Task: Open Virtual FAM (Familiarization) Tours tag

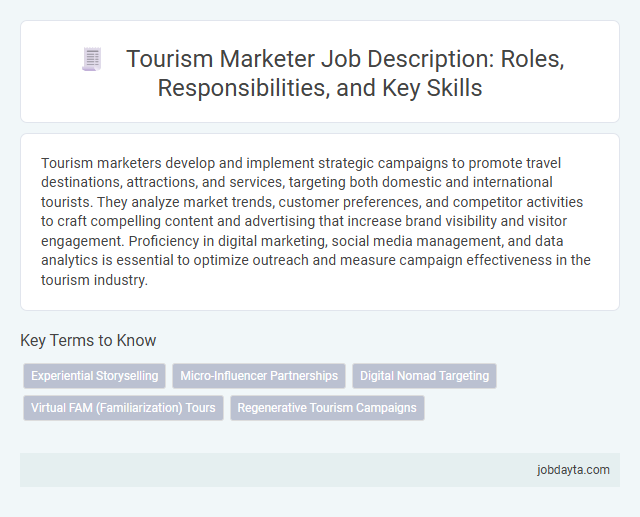Action: pyautogui.click(x=123, y=408)
